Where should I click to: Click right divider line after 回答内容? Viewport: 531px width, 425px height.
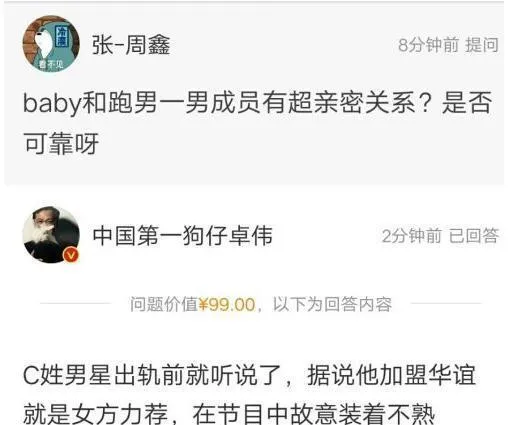pos(446,303)
